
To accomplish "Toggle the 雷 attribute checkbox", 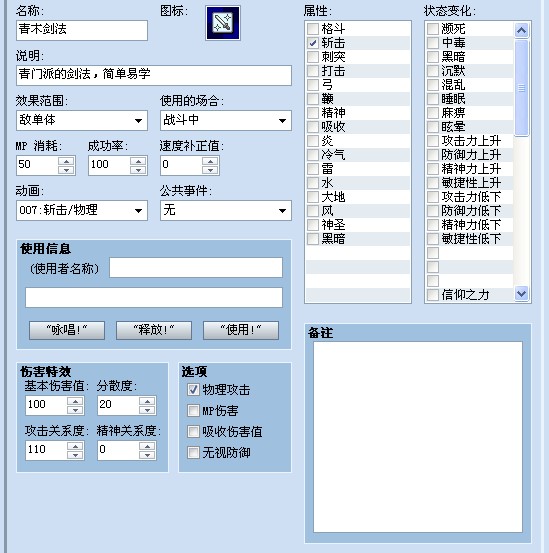I will pyautogui.click(x=313, y=169).
